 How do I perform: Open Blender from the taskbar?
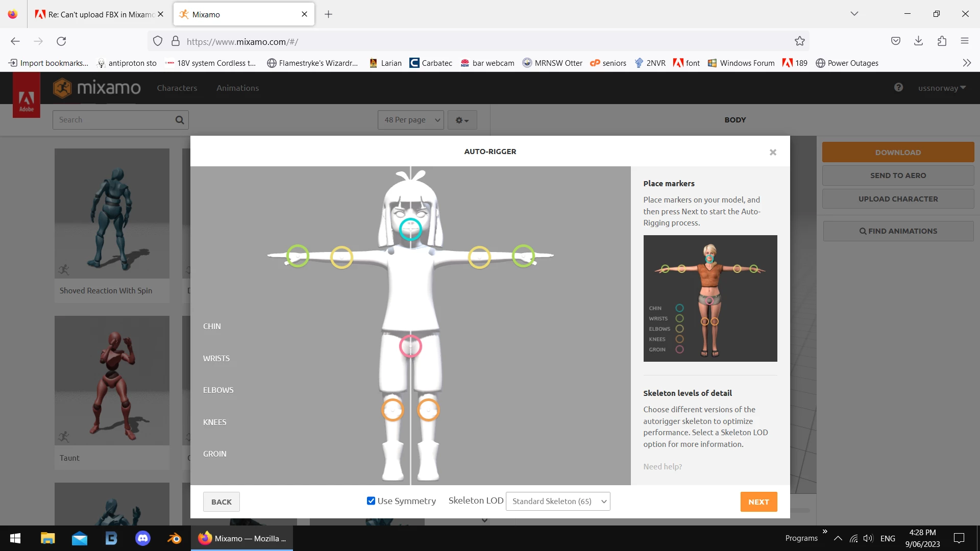pyautogui.click(x=175, y=538)
